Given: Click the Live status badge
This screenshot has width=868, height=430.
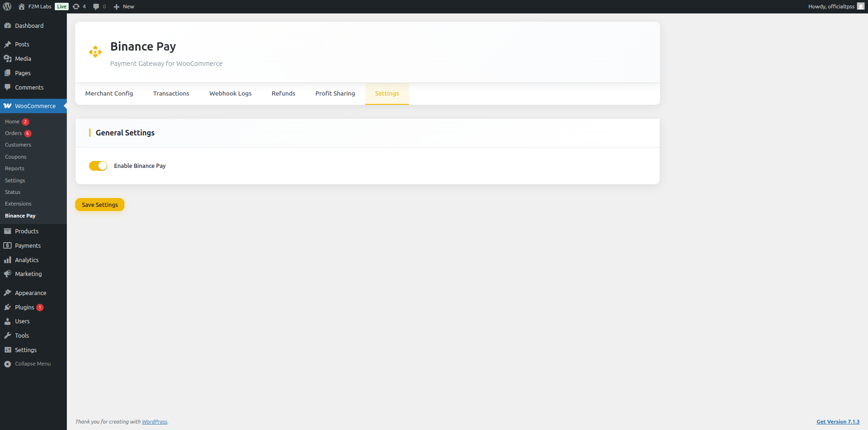Looking at the screenshot, I should tap(62, 6).
